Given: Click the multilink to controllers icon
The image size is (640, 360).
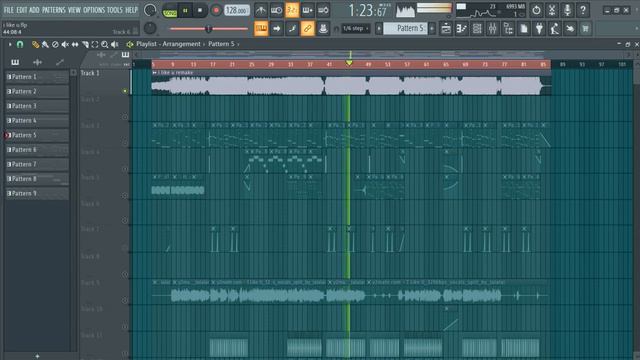Looking at the screenshot, I should pyautogui.click(x=323, y=29).
